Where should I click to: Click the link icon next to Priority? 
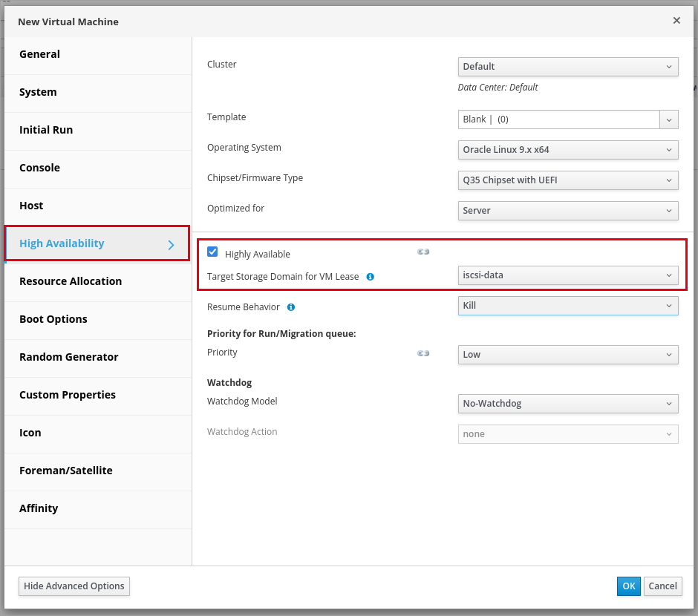pyautogui.click(x=423, y=353)
